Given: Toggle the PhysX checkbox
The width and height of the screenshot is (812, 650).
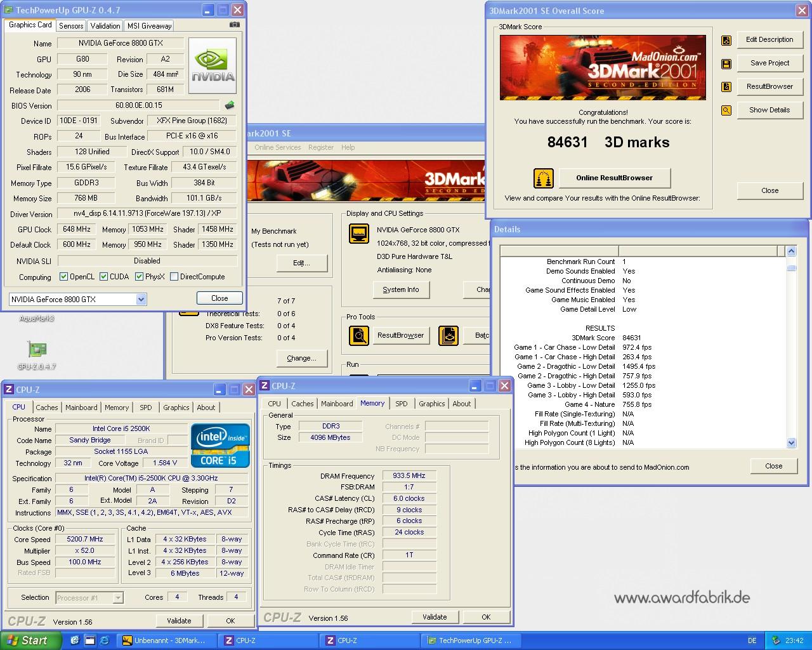Looking at the screenshot, I should point(139,277).
